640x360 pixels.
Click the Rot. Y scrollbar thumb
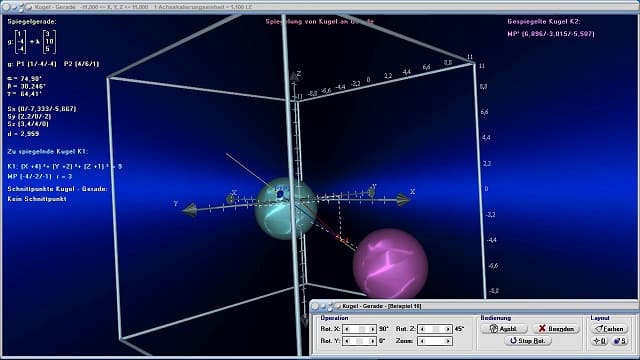point(360,341)
